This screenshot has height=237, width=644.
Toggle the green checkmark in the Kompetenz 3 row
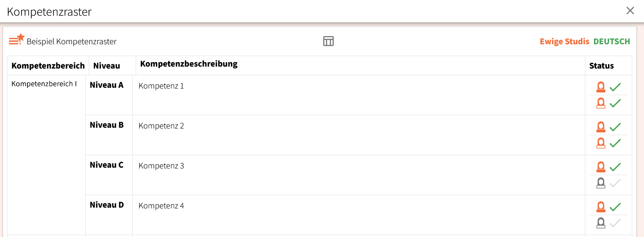click(x=615, y=167)
